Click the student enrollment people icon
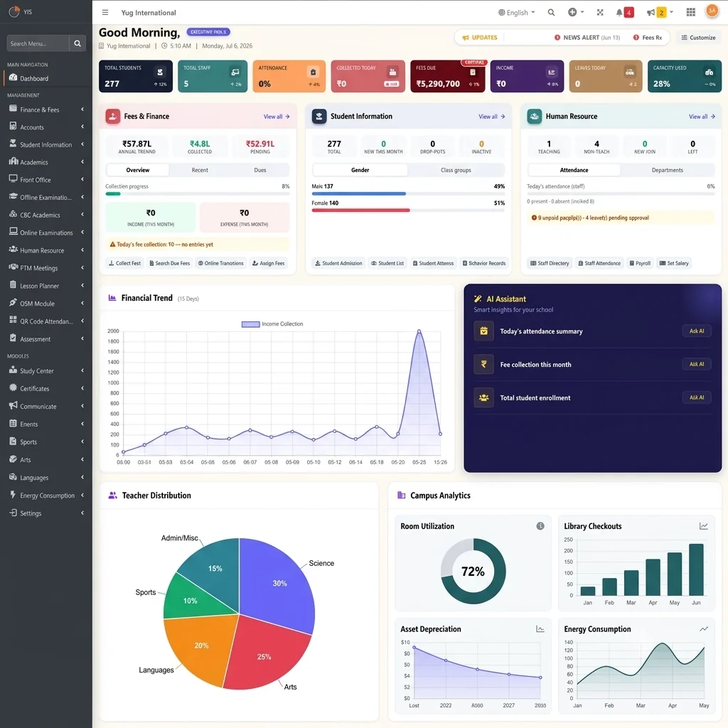 coord(483,398)
